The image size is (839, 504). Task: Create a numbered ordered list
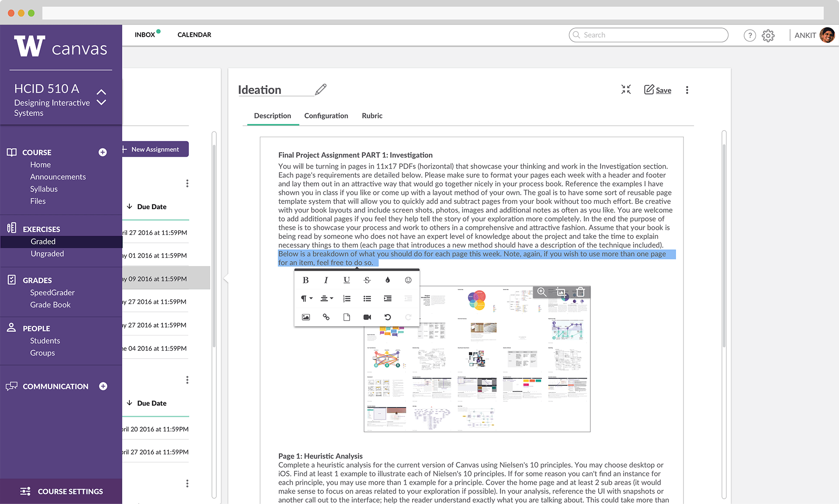[x=347, y=298]
